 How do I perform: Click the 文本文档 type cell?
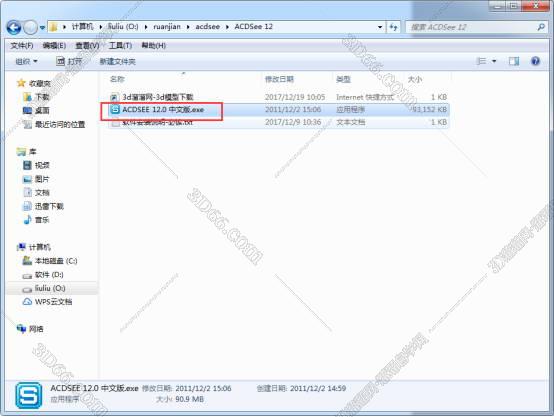click(x=350, y=122)
